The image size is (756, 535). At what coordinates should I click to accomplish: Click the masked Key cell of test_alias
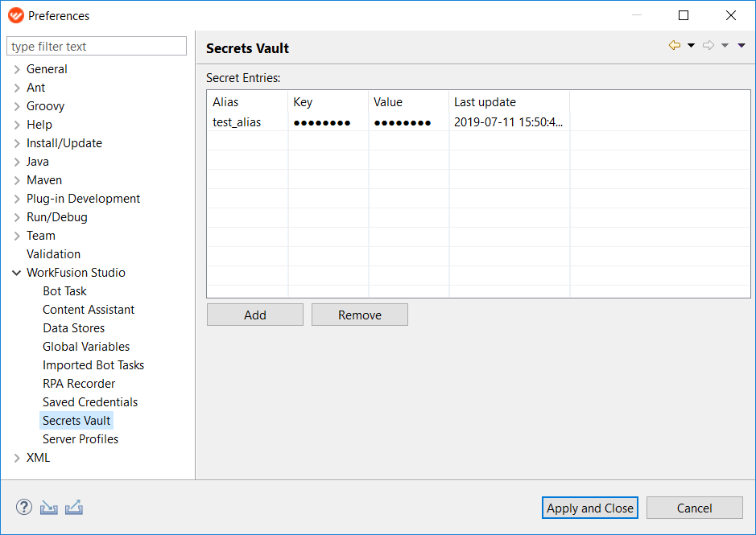click(x=322, y=123)
